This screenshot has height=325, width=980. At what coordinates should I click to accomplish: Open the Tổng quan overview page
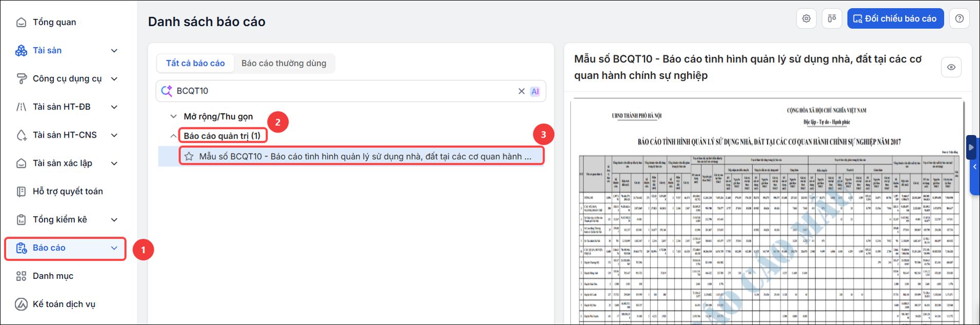pos(54,22)
